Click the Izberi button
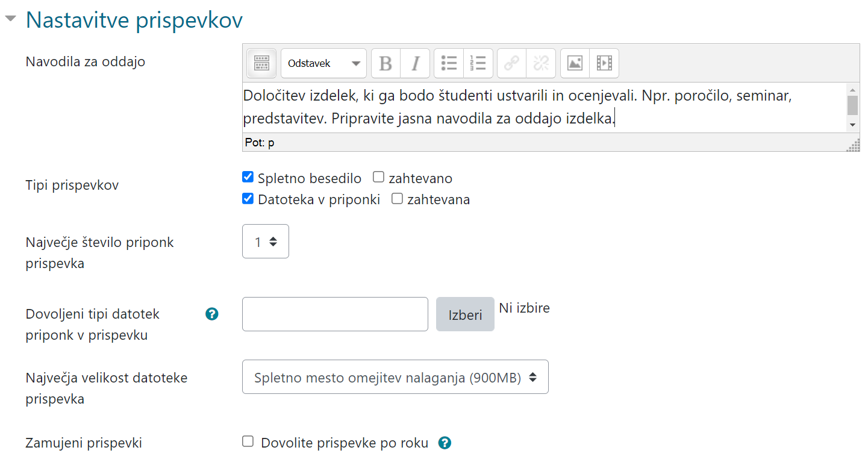This screenshot has width=868, height=462. point(464,314)
